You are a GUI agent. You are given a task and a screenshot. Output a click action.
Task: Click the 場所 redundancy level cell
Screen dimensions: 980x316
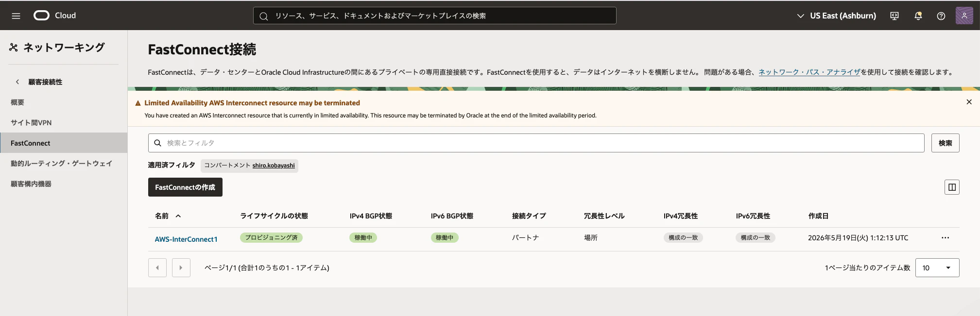pos(591,238)
